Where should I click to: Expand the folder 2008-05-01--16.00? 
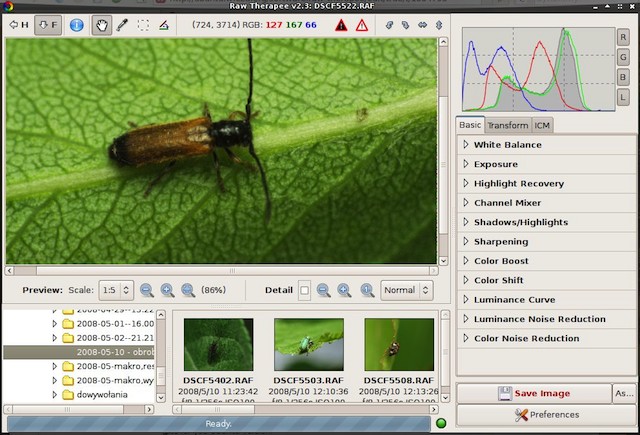click(x=54, y=324)
